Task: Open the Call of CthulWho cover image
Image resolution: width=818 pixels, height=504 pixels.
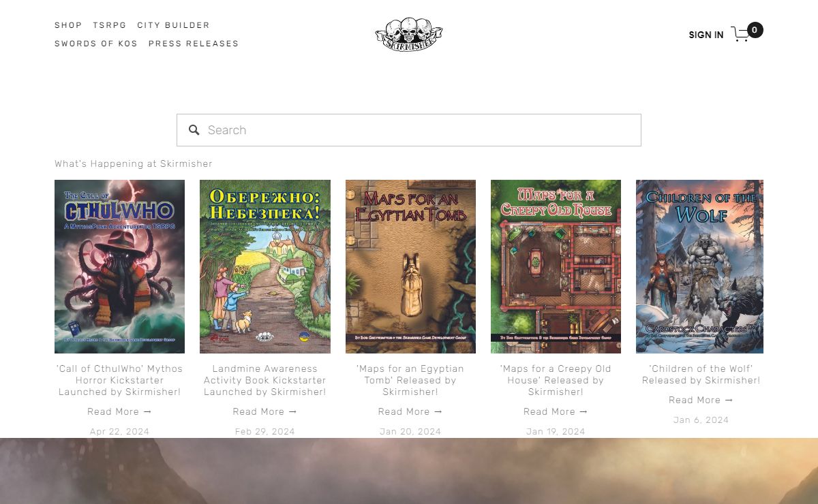Action: point(119,266)
